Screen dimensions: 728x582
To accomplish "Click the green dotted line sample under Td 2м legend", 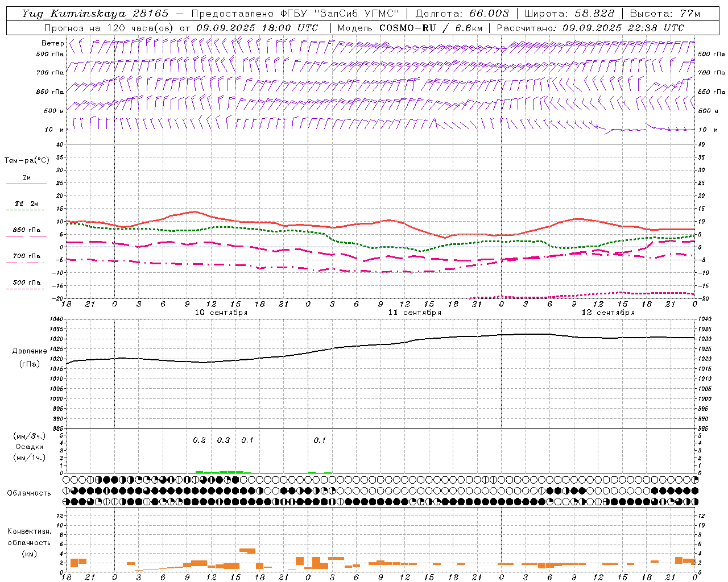I will [25, 210].
